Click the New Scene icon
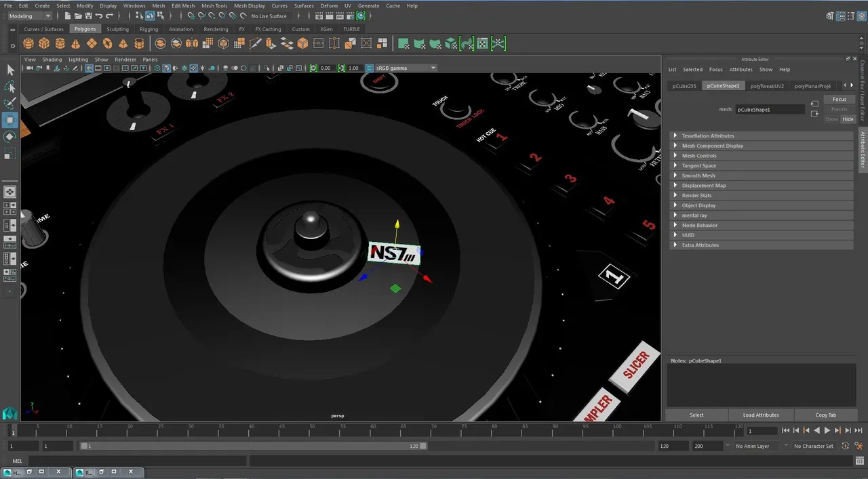The width and height of the screenshot is (868, 479). tap(69, 16)
